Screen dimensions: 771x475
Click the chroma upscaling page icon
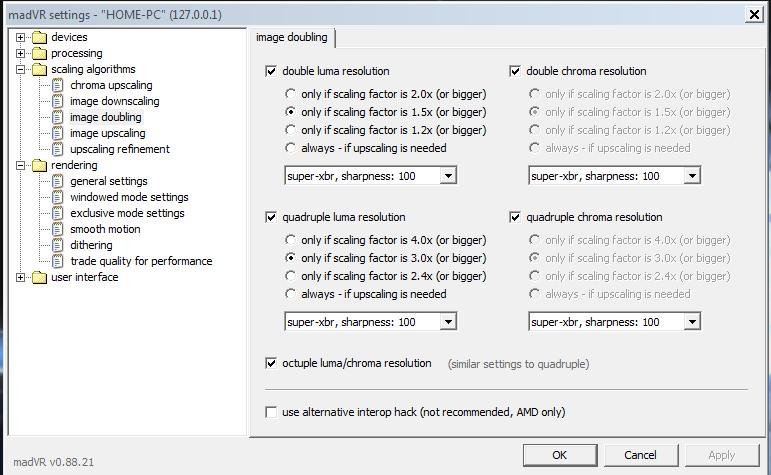click(57, 86)
